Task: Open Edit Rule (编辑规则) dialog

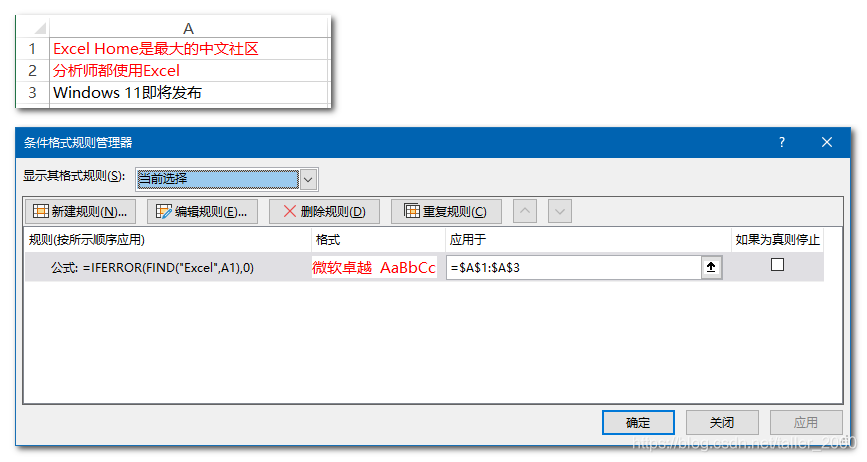Action: [x=202, y=211]
